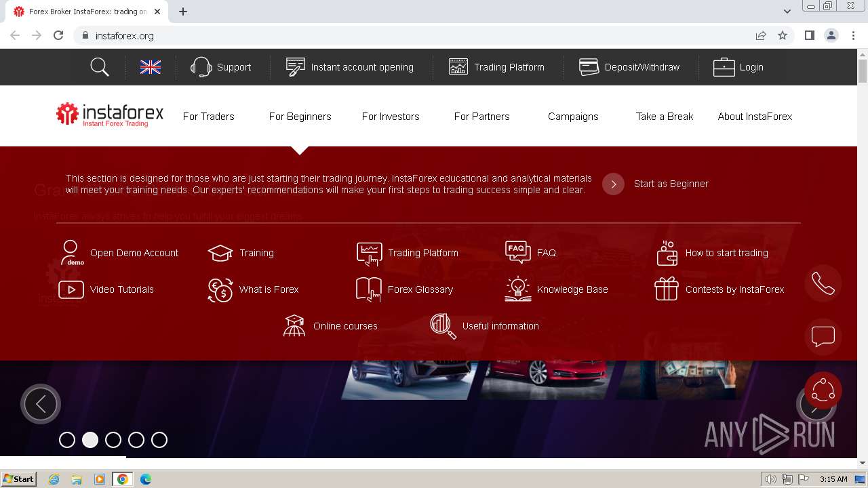Open a new browser tab

point(183,11)
